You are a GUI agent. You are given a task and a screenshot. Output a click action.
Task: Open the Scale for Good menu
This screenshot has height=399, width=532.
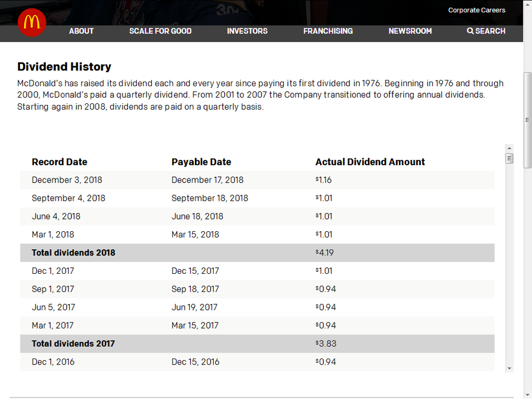pos(160,31)
